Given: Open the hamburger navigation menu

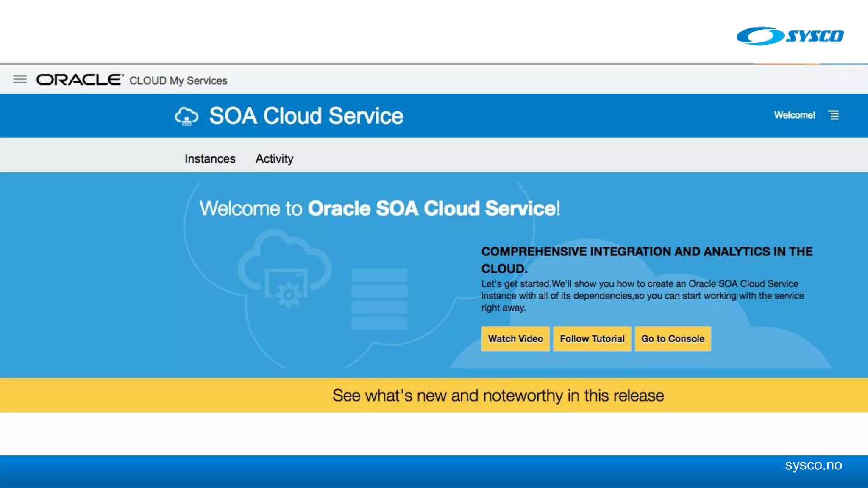Looking at the screenshot, I should [x=19, y=79].
